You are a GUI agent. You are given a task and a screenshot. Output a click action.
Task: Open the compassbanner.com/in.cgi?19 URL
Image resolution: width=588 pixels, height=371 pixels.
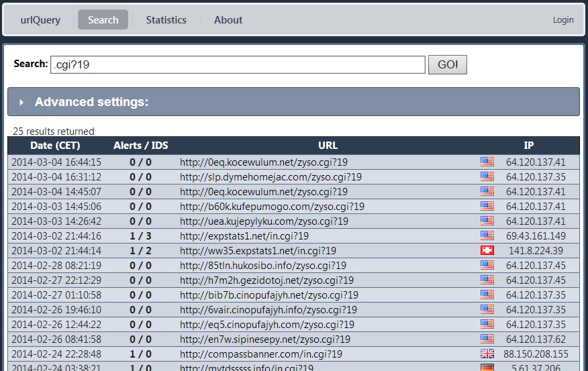click(x=260, y=354)
